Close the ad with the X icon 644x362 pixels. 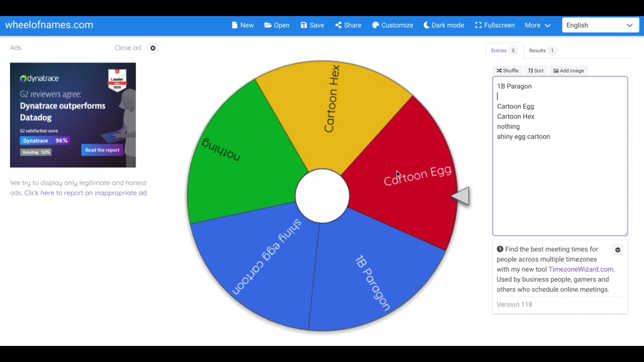click(x=153, y=48)
